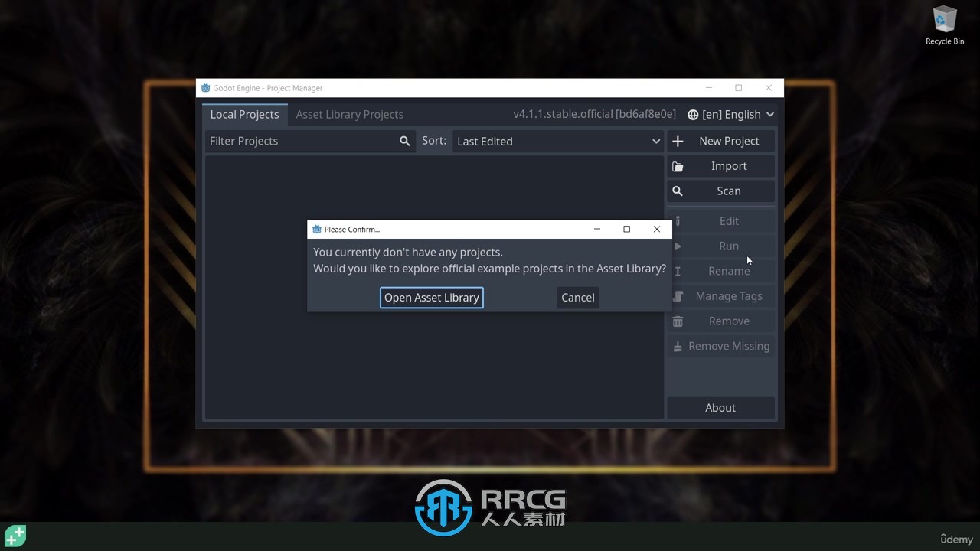The height and width of the screenshot is (551, 980).
Task: Click the green plus icon in bottom-left corner
Action: [15, 536]
